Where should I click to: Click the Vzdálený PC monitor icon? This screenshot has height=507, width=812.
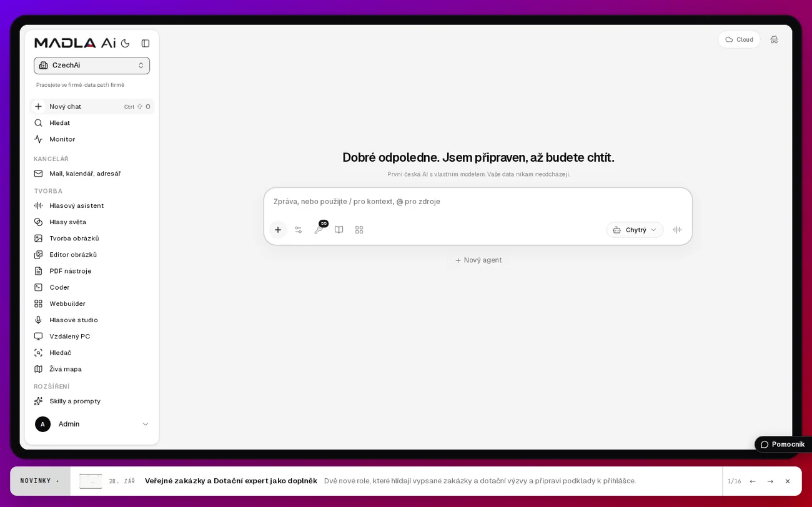click(x=39, y=336)
